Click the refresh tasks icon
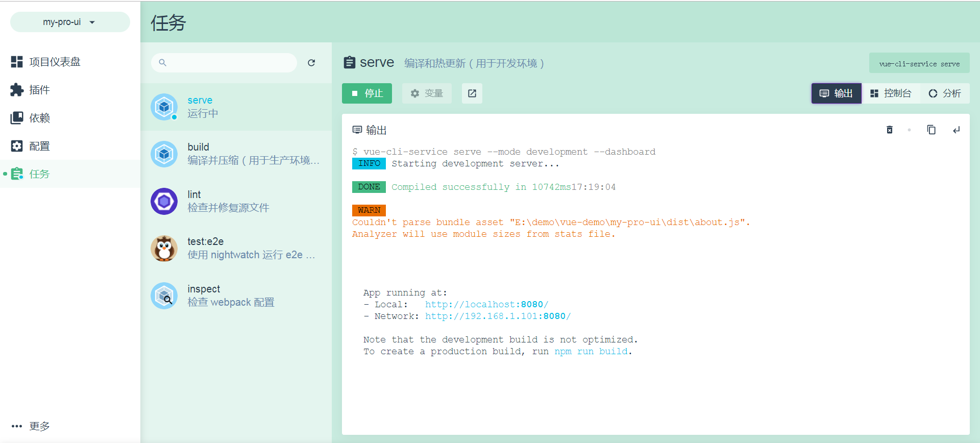This screenshot has height=443, width=980. [x=311, y=63]
